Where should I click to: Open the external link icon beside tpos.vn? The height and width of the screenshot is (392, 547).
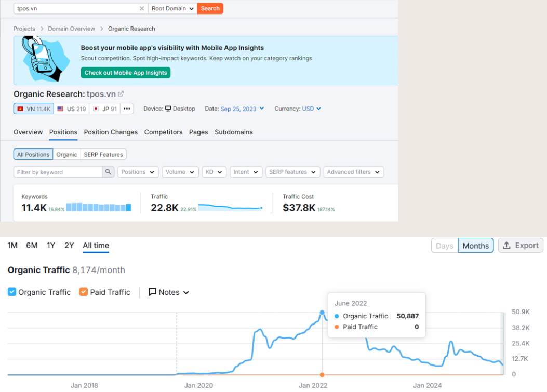point(121,94)
